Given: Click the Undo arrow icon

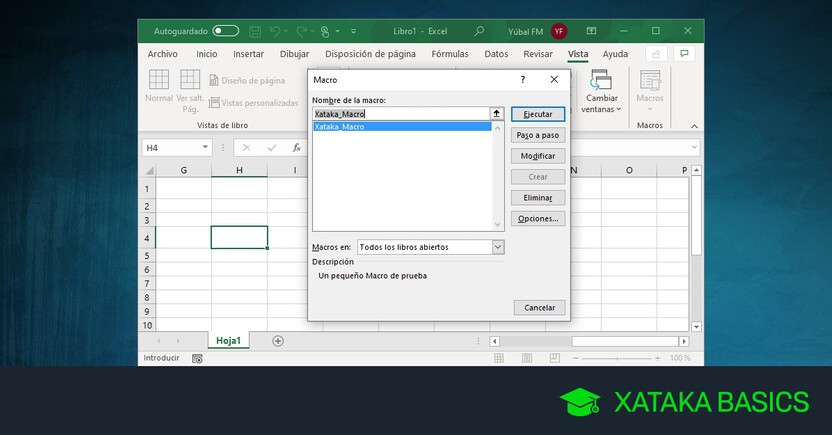Looking at the screenshot, I should [277, 31].
